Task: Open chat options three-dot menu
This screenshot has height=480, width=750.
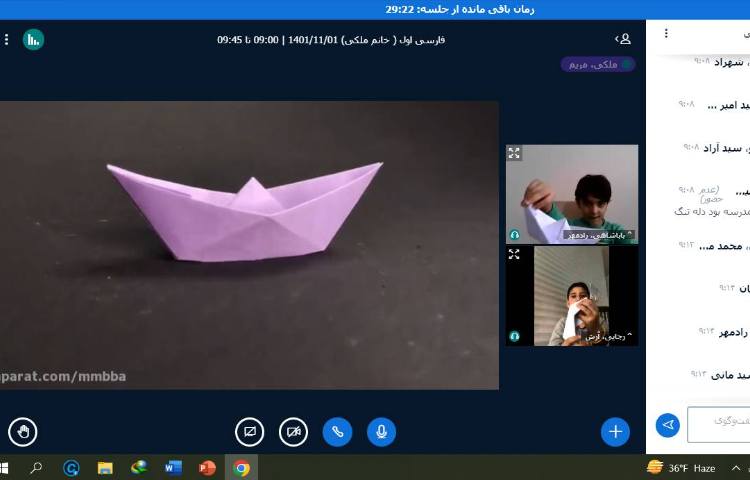Action: pos(667,33)
